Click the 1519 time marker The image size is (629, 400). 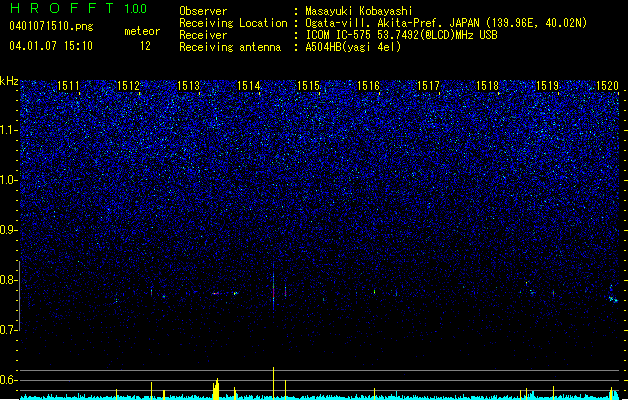coord(548,86)
